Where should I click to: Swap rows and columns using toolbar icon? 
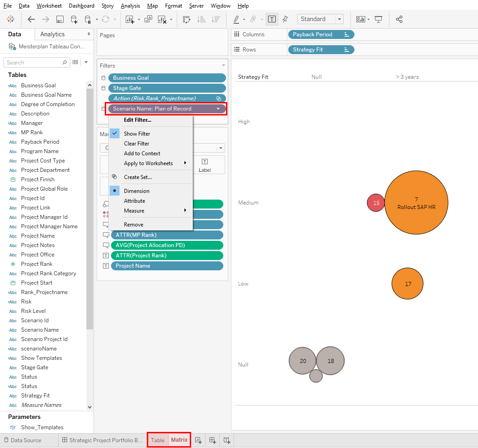187,20
